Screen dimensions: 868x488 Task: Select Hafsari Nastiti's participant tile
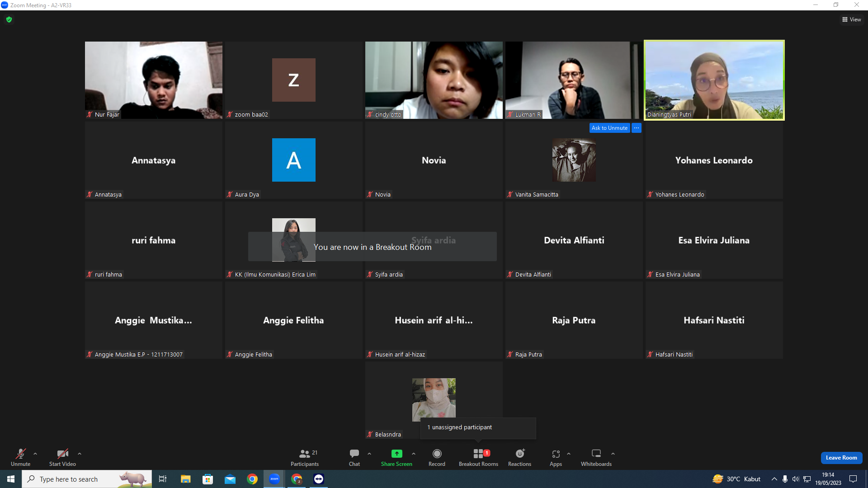(714, 320)
